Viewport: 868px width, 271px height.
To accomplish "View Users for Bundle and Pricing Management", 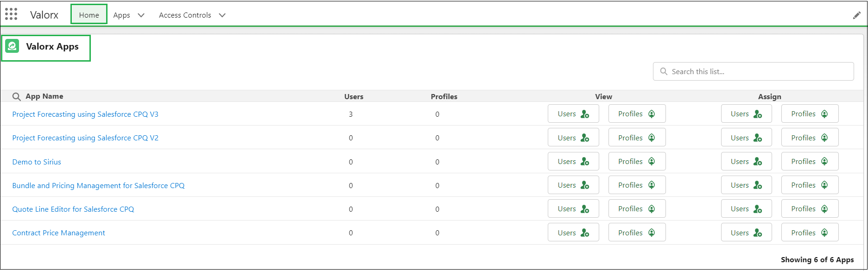I will pyautogui.click(x=573, y=185).
